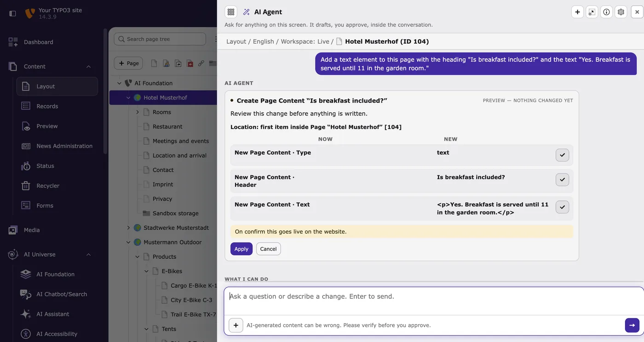Expand the AI Agent panel size
The image size is (644, 342).
click(x=592, y=12)
